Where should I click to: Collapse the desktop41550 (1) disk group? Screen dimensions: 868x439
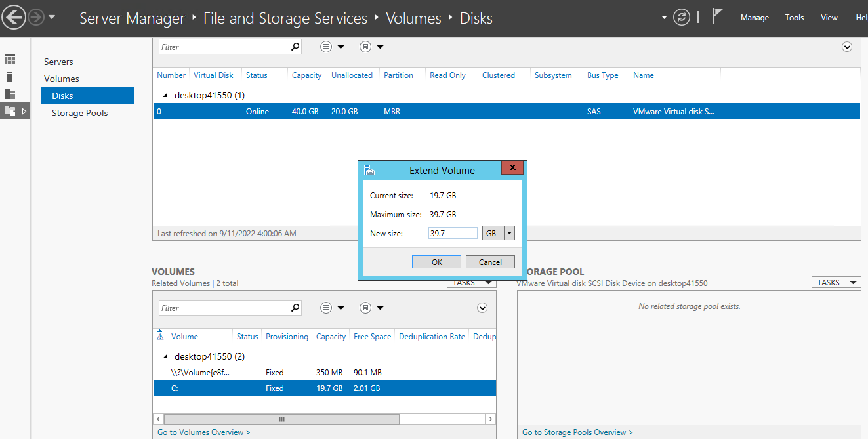165,95
